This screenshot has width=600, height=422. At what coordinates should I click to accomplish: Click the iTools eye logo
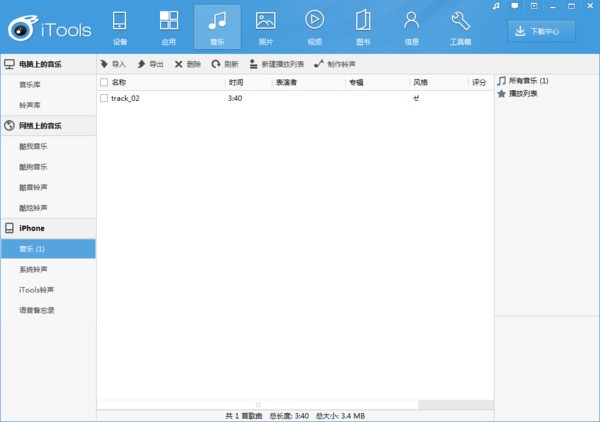(23, 28)
